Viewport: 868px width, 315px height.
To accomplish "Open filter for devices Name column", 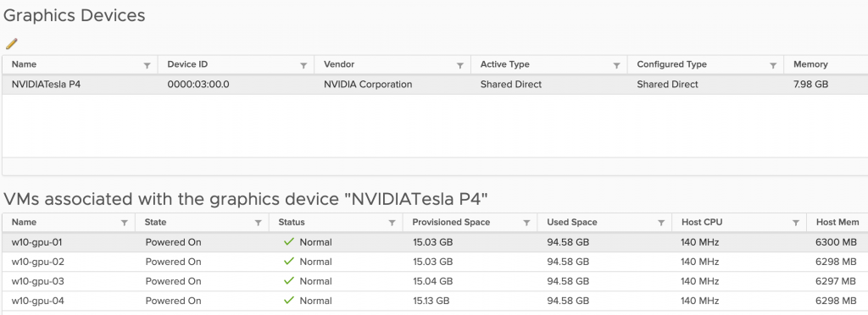I will (x=147, y=65).
